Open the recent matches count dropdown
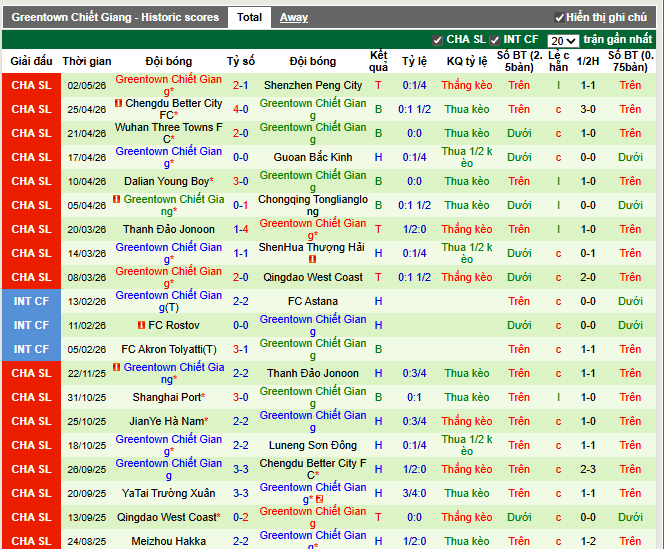Image resolution: width=664 pixels, height=549 pixels. [x=563, y=41]
